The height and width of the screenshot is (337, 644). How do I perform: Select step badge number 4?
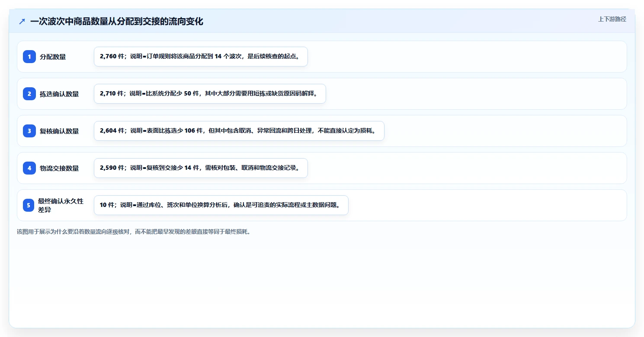29,168
